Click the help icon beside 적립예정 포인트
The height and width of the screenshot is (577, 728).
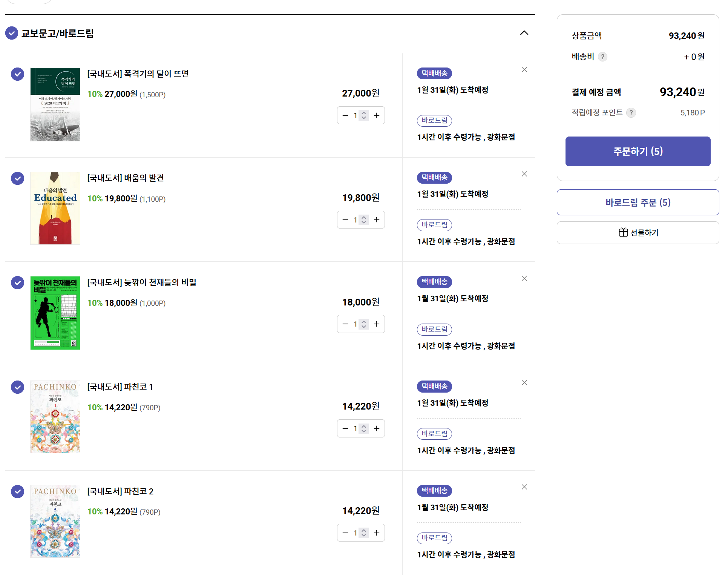pos(631,113)
